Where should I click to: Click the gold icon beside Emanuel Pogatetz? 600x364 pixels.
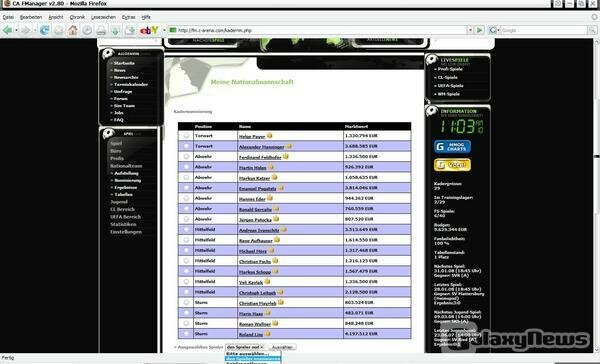(280, 188)
